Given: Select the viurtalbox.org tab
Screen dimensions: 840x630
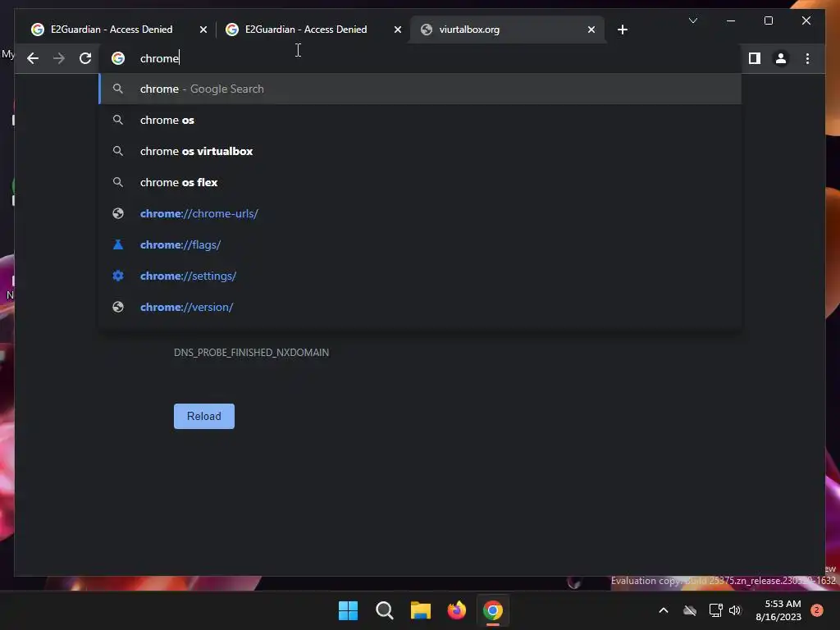Looking at the screenshot, I should tap(507, 30).
